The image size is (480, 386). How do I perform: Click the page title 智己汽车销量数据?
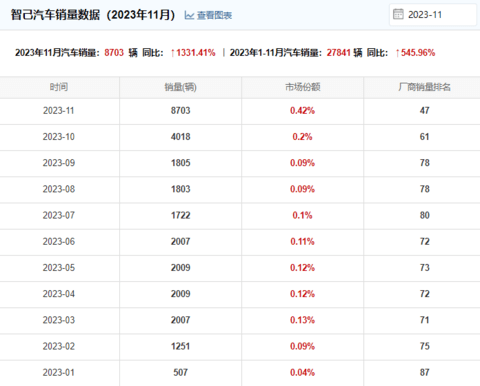(x=55, y=15)
